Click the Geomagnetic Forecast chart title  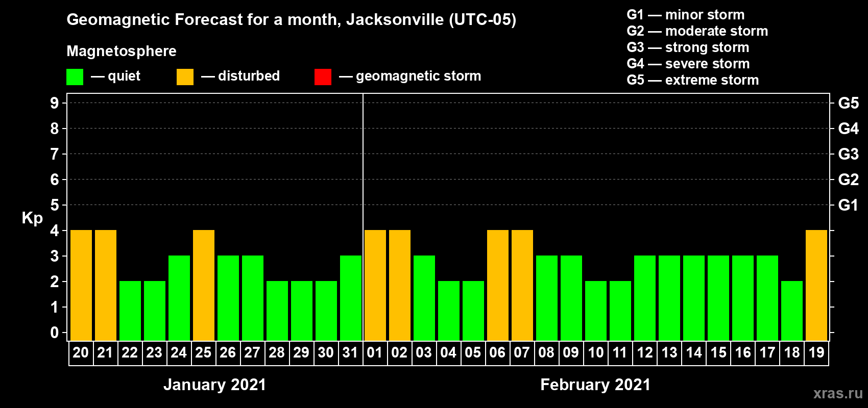click(292, 20)
